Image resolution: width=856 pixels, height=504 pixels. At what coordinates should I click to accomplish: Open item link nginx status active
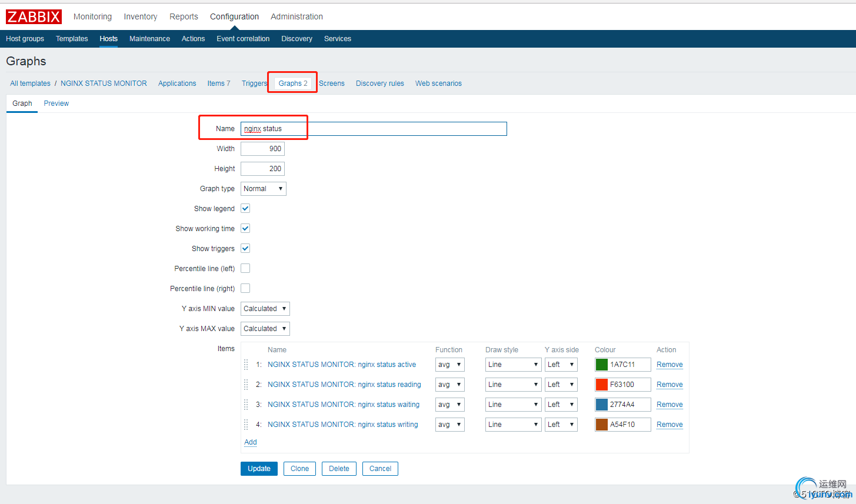point(342,365)
